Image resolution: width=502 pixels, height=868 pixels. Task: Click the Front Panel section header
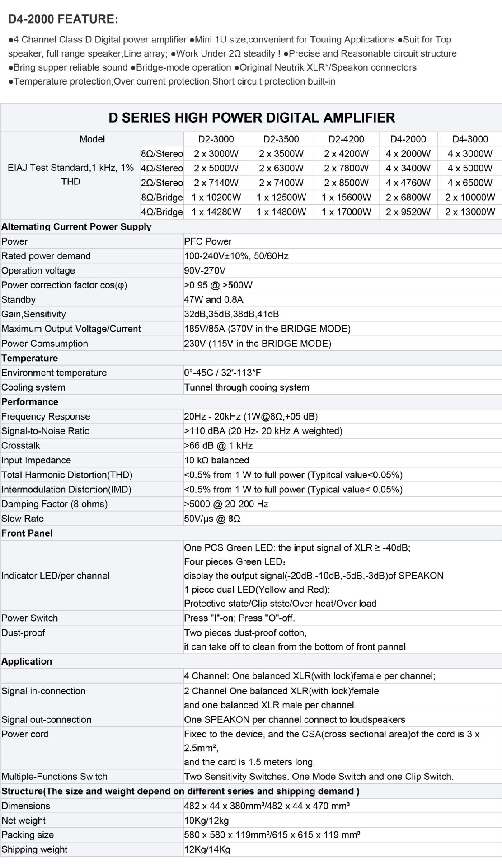point(27,533)
